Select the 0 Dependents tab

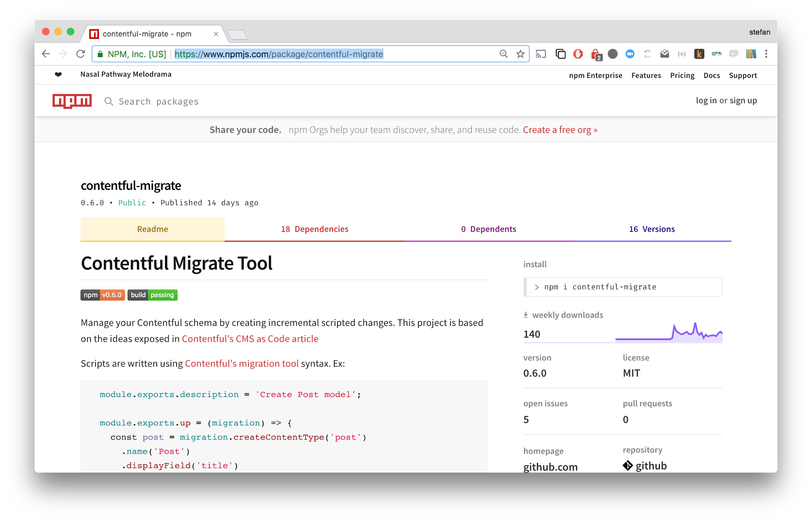(x=488, y=229)
